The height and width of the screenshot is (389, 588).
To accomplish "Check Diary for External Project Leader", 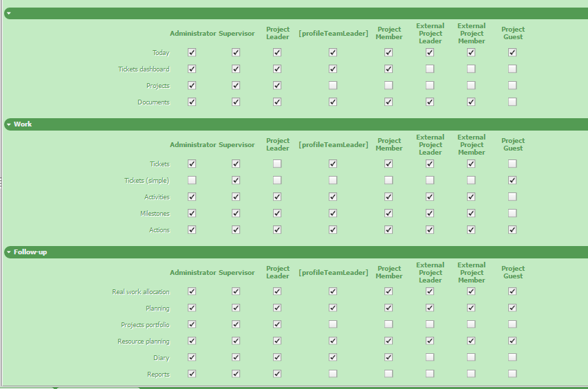I will 430,357.
